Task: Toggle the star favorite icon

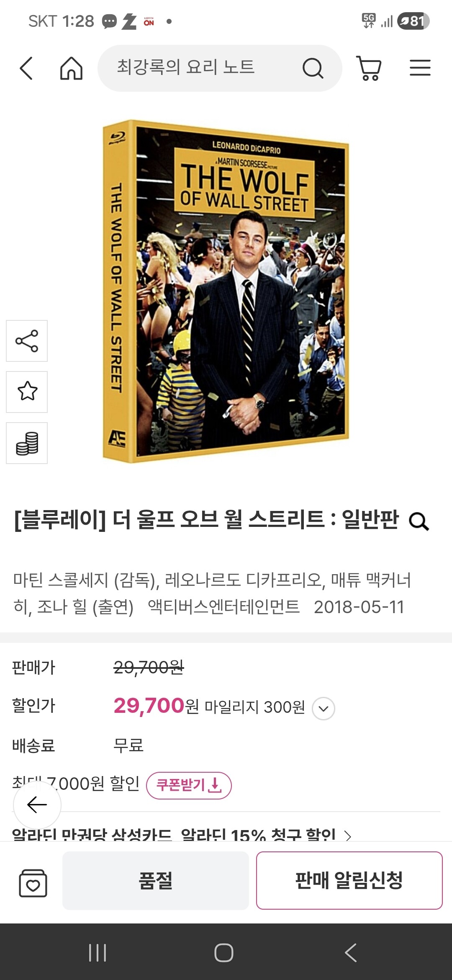Action: [27, 392]
